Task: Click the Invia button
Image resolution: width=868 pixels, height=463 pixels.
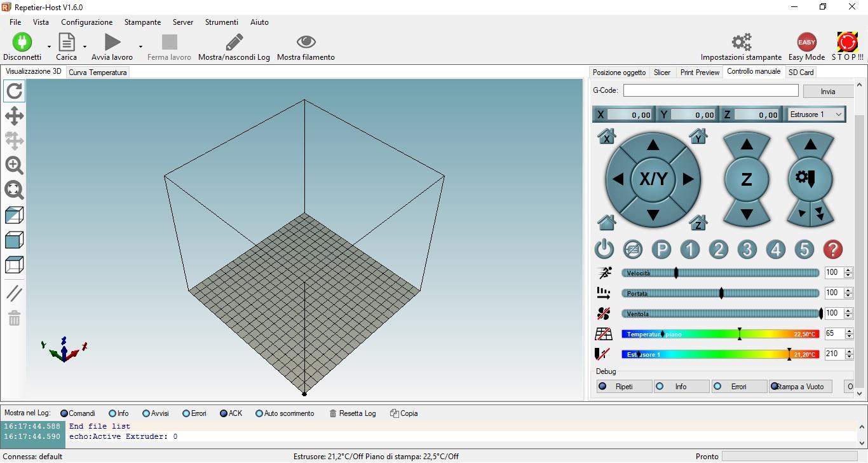Action: (827, 92)
